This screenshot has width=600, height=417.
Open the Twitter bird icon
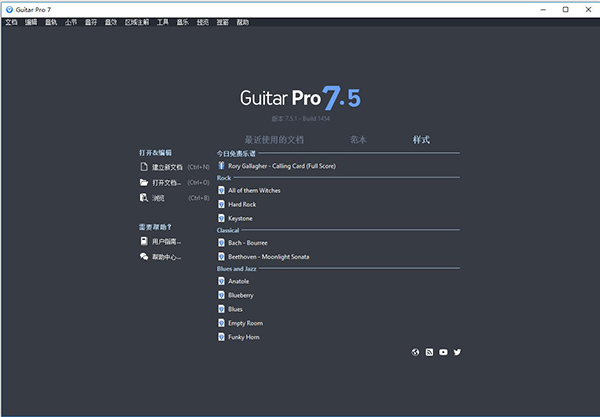[x=457, y=352]
